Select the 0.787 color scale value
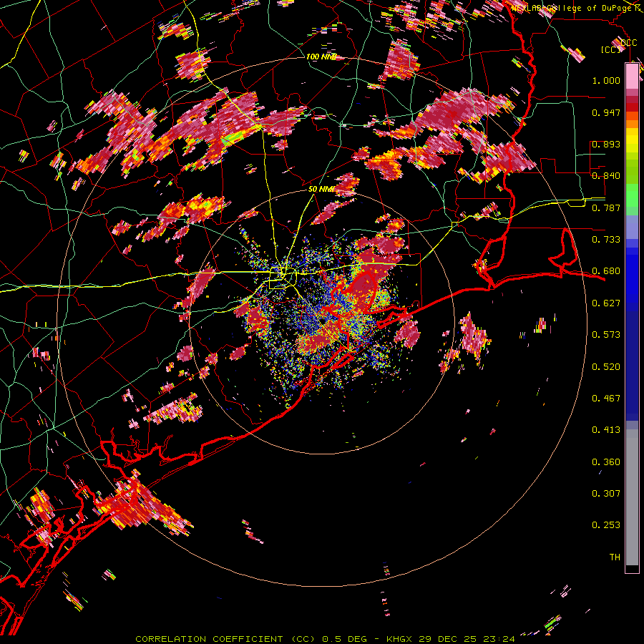The height and width of the screenshot is (644, 644). [606, 208]
